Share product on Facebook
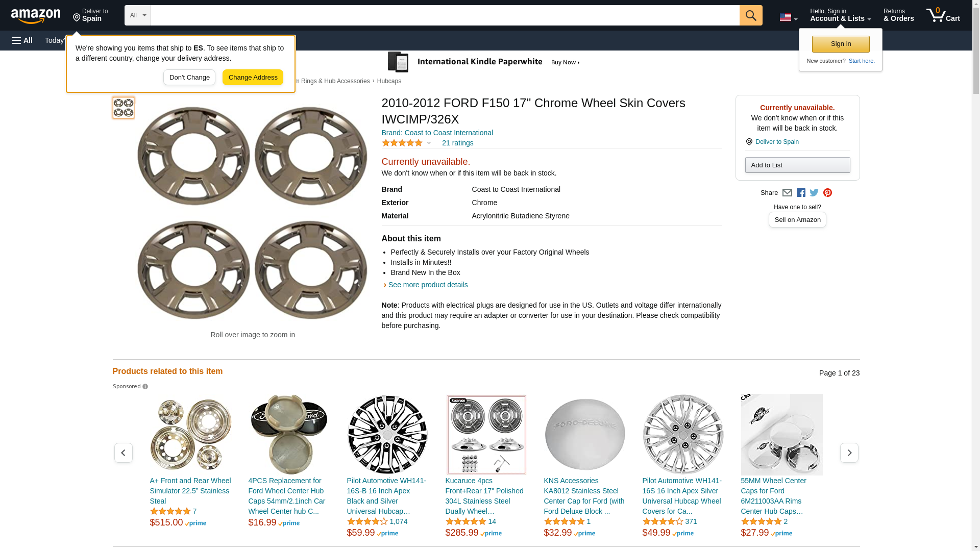Image resolution: width=980 pixels, height=551 pixels. 801,193
